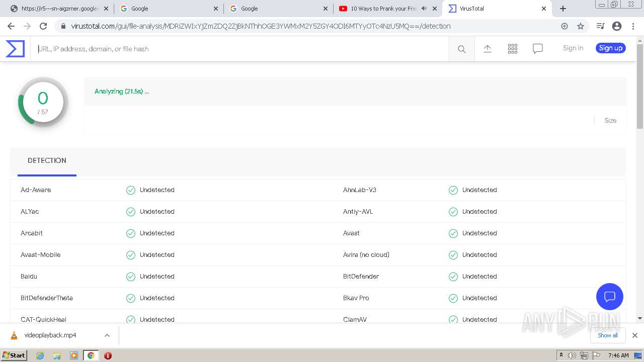The width and height of the screenshot is (644, 362).
Task: Close the downloads bar
Action: pos(635,335)
